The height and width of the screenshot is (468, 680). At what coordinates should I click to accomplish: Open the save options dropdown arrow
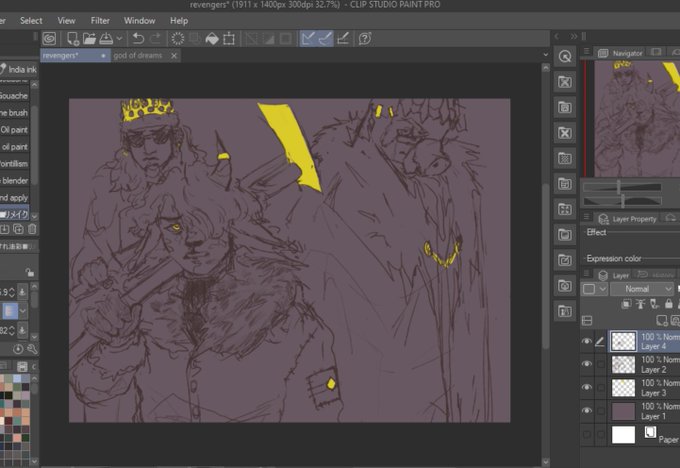[x=119, y=39]
